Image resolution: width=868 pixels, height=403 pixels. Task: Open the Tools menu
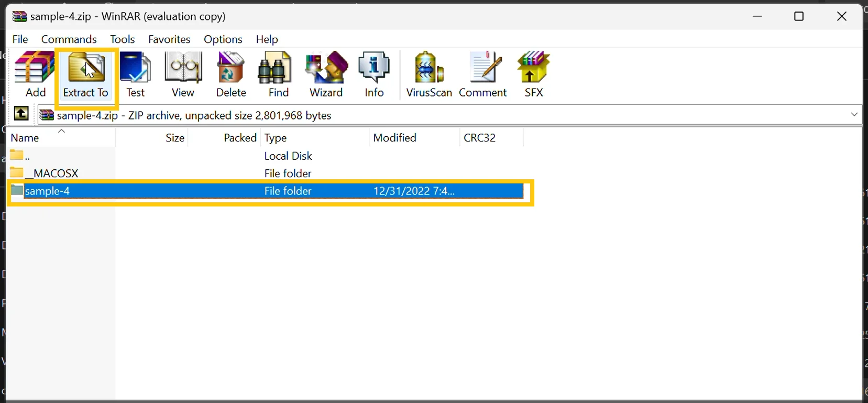point(123,39)
